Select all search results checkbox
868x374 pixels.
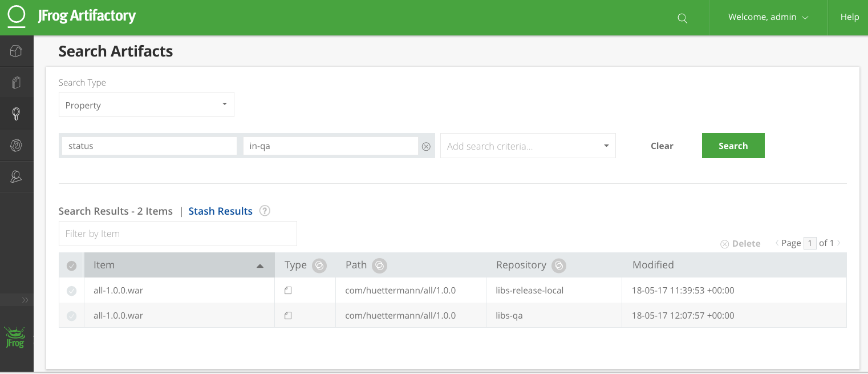coord(71,266)
